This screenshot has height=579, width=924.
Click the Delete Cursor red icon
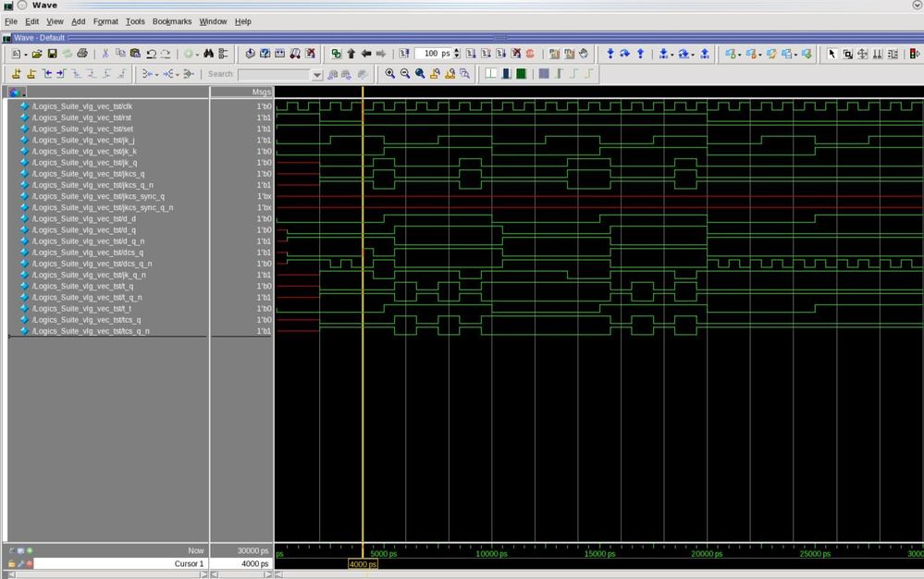point(30,563)
